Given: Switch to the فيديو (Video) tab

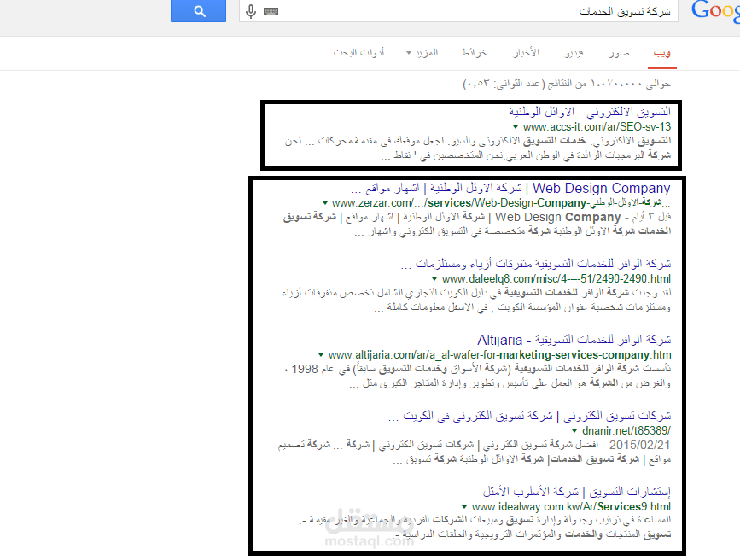Looking at the screenshot, I should [x=574, y=53].
